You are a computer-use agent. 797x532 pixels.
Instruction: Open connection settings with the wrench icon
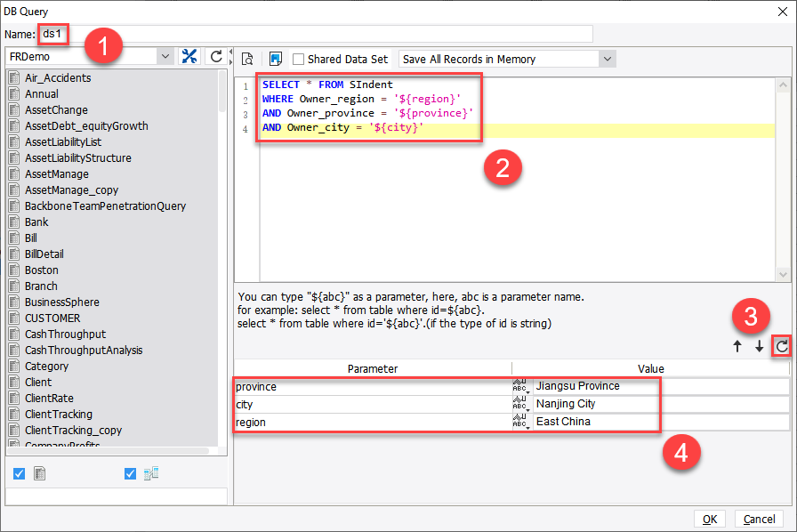[x=189, y=55]
